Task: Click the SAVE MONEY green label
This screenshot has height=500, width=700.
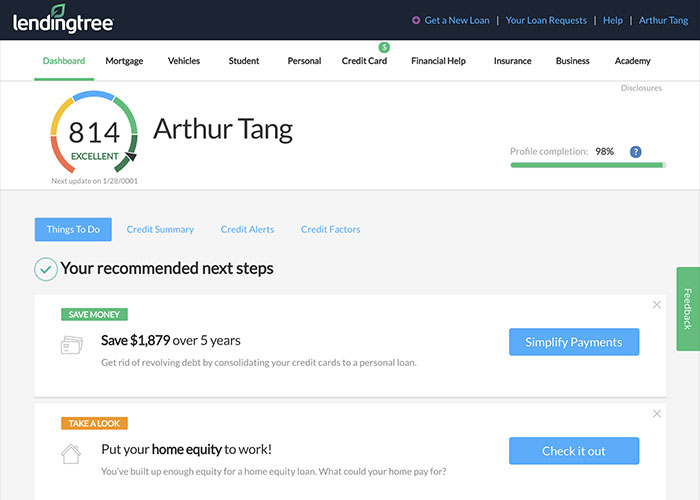Action: pyautogui.click(x=94, y=314)
